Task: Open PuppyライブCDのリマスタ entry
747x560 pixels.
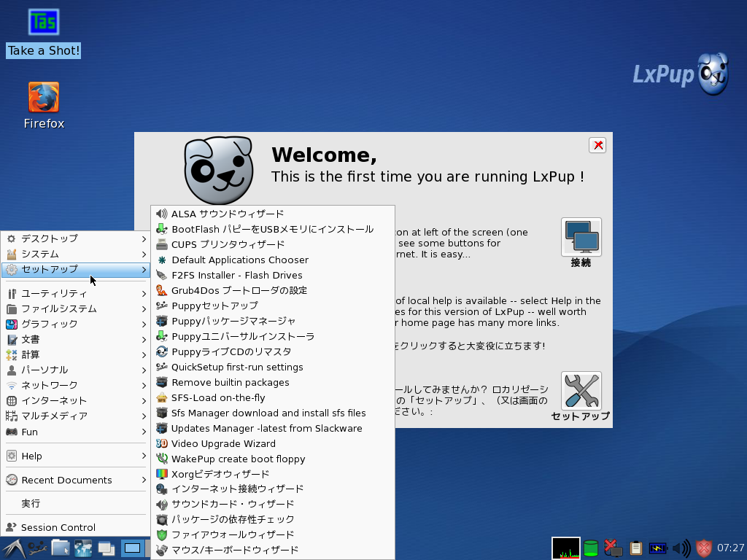Action: point(273,351)
